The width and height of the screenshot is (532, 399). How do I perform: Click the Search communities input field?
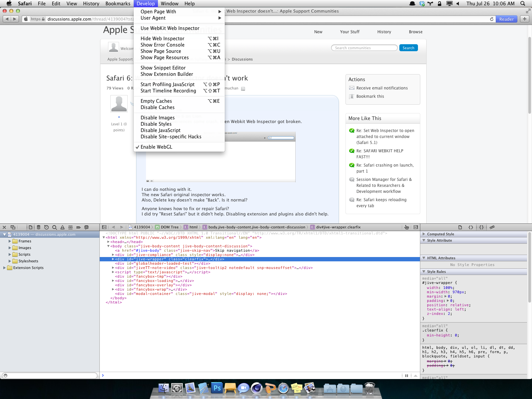tap(364, 48)
